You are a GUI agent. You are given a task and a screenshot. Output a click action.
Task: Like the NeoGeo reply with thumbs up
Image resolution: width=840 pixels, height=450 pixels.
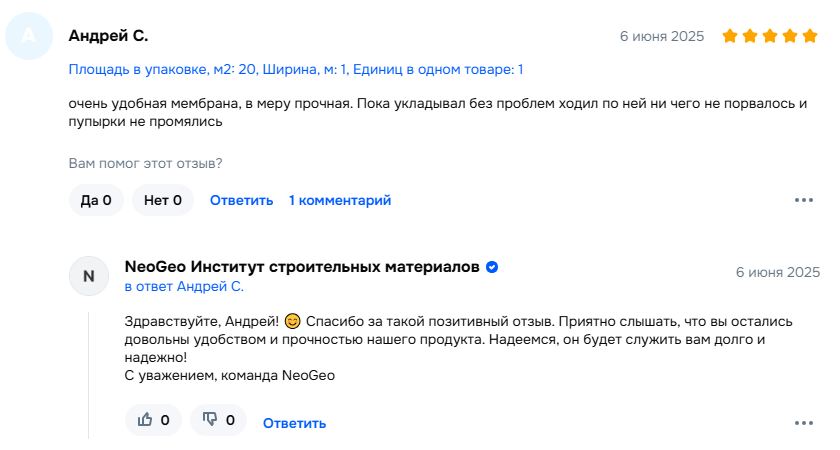[x=153, y=420]
